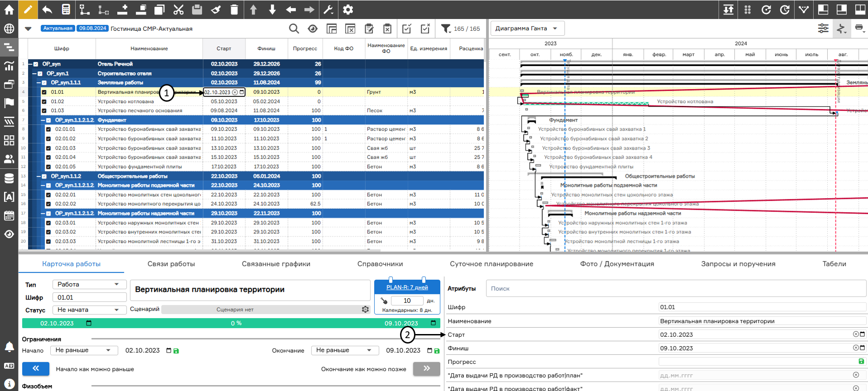Click the paintbrush format icon

click(216, 9)
